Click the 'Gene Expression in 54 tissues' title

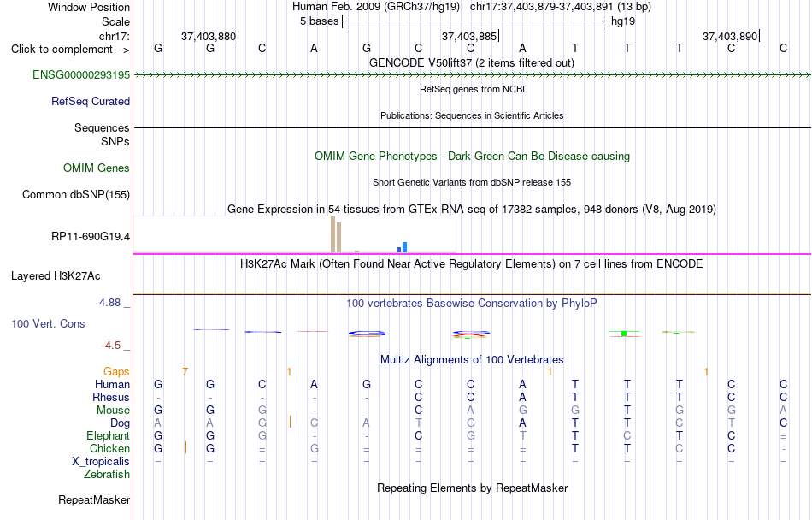(x=472, y=210)
